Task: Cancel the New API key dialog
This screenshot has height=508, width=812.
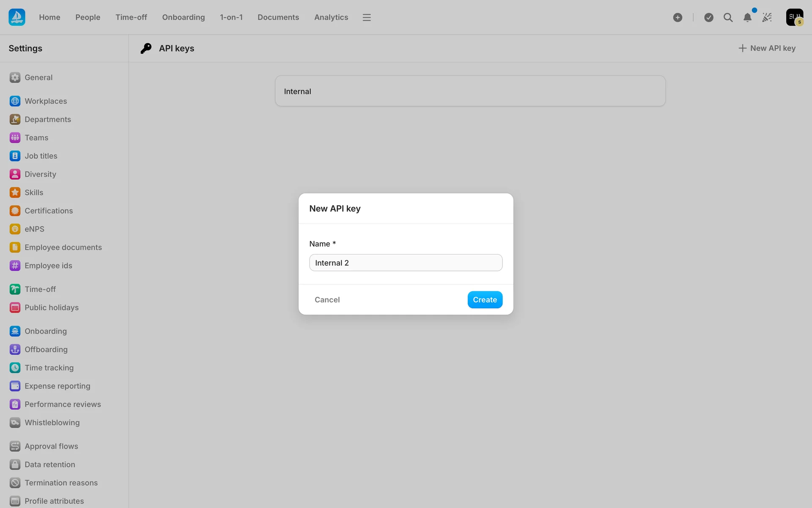Action: tap(327, 300)
